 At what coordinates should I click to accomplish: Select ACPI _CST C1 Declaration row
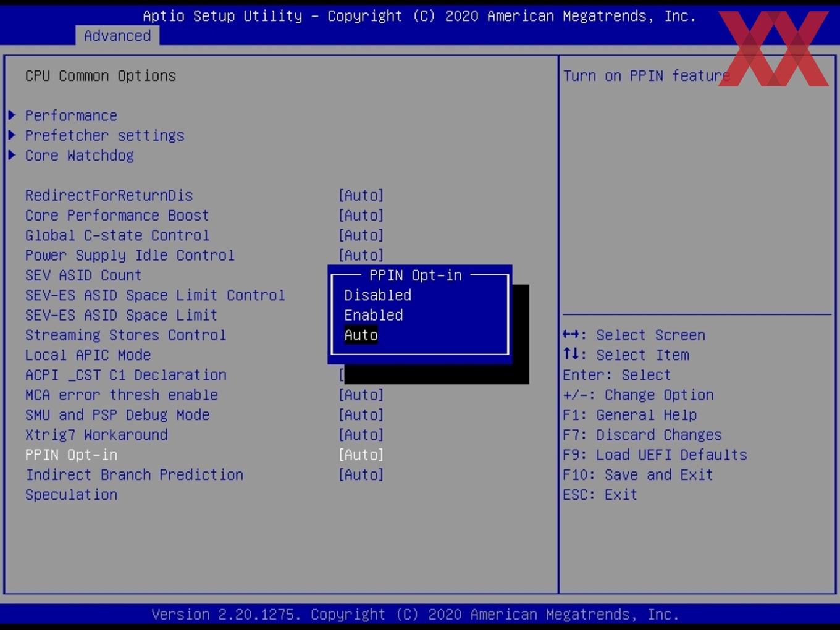point(125,375)
